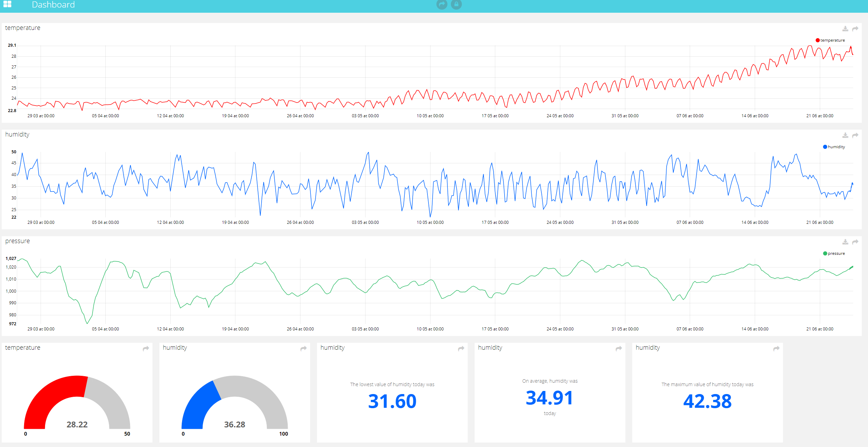Viewport: 868px width, 447px height.
Task: Click the lock icon in top bar
Action: pos(456,4)
